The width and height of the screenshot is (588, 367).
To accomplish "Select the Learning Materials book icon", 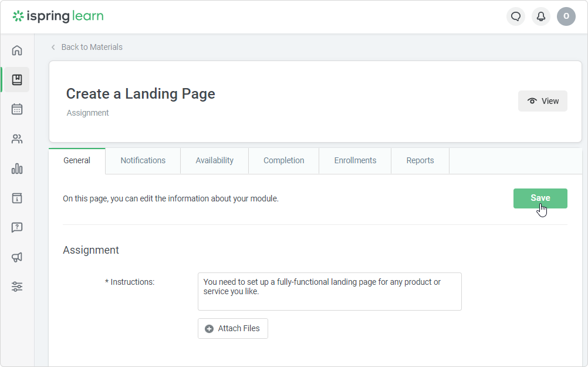I will 17,80.
